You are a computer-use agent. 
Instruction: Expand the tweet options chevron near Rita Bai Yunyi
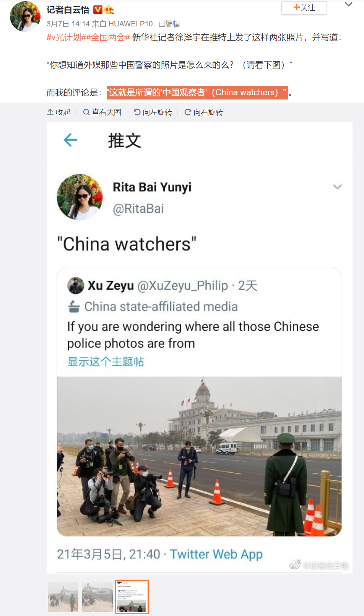337,187
